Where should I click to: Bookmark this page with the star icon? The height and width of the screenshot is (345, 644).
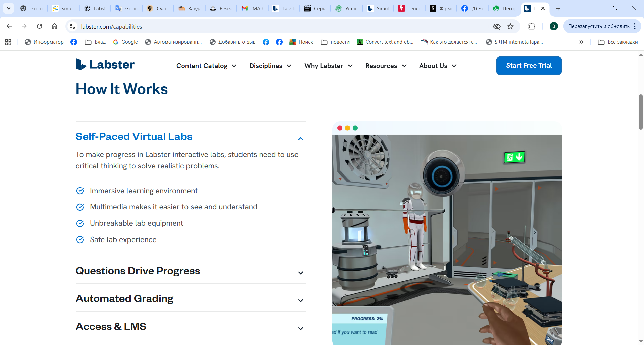[510, 26]
